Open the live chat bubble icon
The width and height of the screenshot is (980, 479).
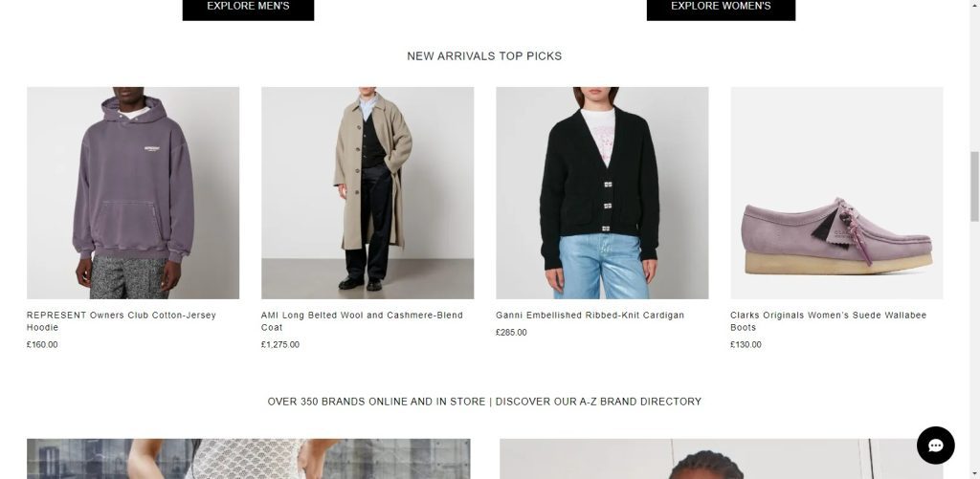coord(935,446)
